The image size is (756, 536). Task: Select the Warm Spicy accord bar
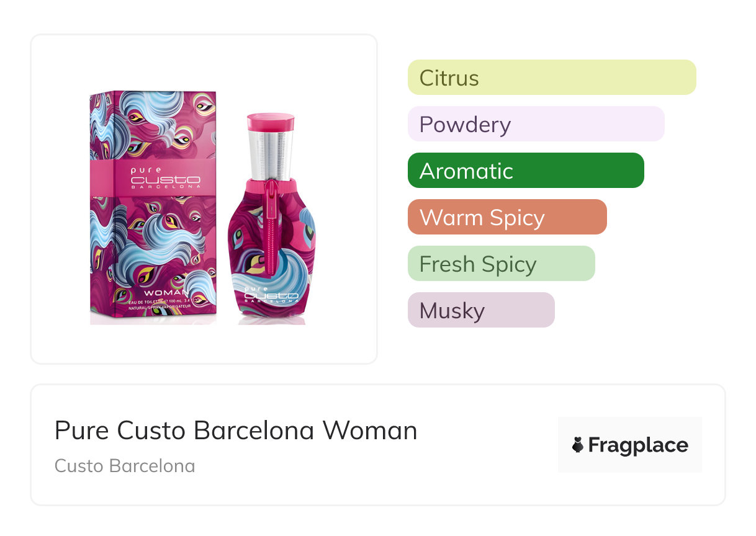coord(507,217)
